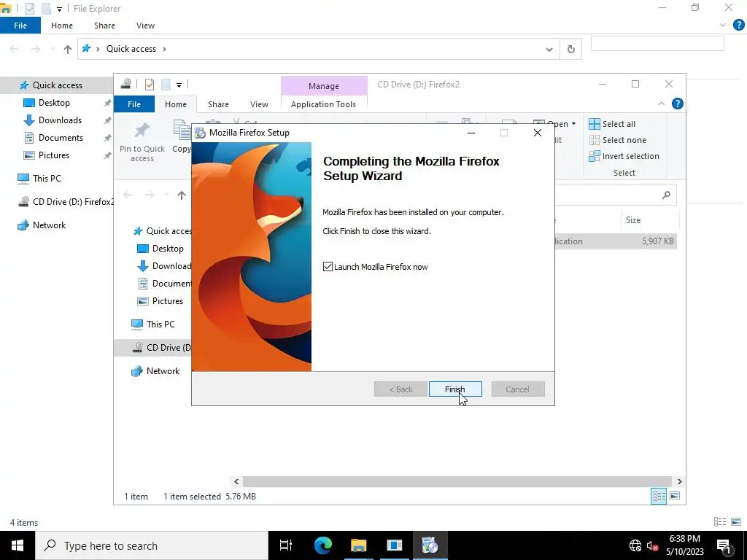The width and height of the screenshot is (747, 560).
Task: Collapse the ribbon with the chevron
Action: [661, 104]
